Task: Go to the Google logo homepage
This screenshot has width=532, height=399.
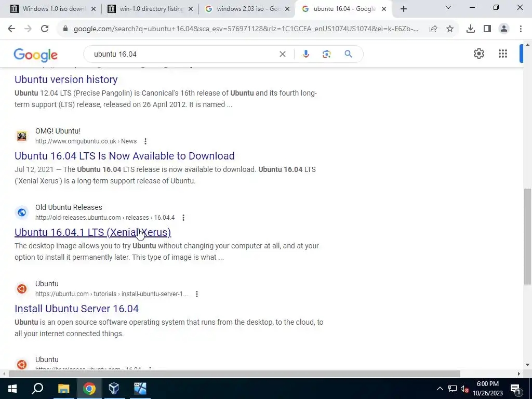Action: (36, 55)
